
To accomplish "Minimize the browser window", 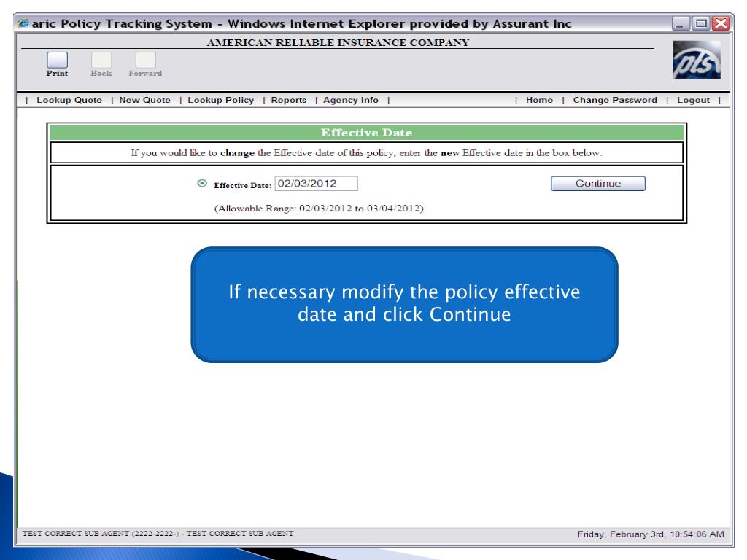I will click(x=681, y=23).
